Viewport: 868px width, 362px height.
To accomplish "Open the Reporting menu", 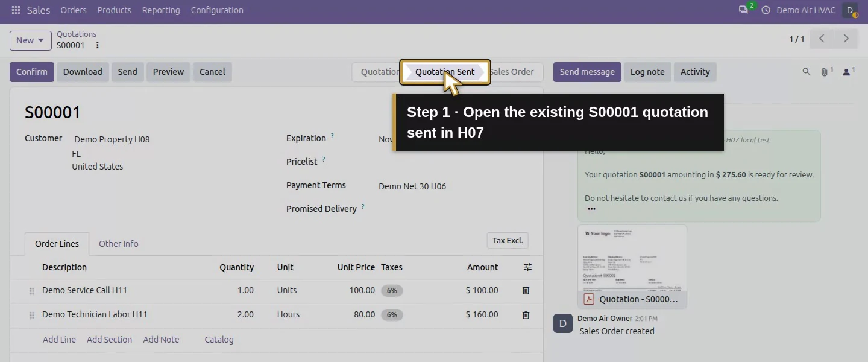I will tap(161, 10).
